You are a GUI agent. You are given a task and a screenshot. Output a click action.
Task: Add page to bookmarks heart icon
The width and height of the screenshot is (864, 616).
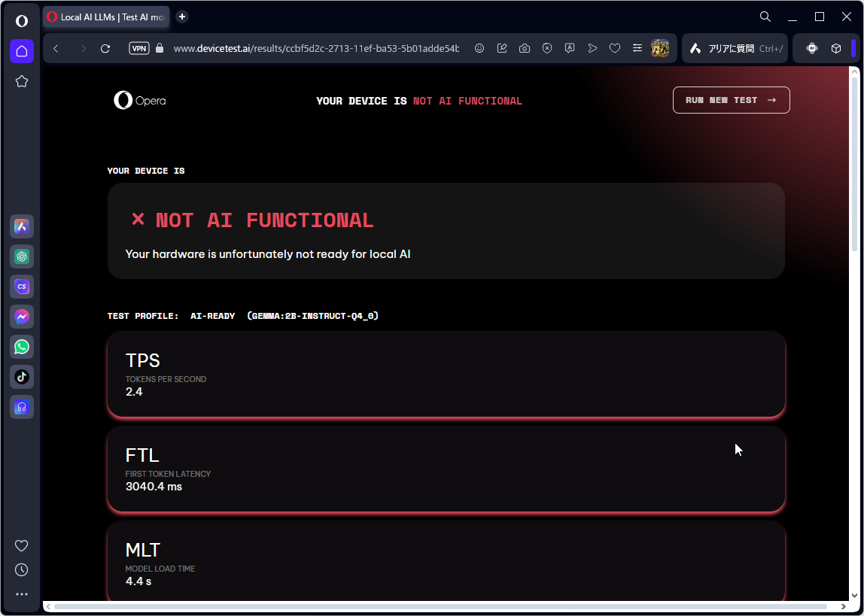point(615,48)
